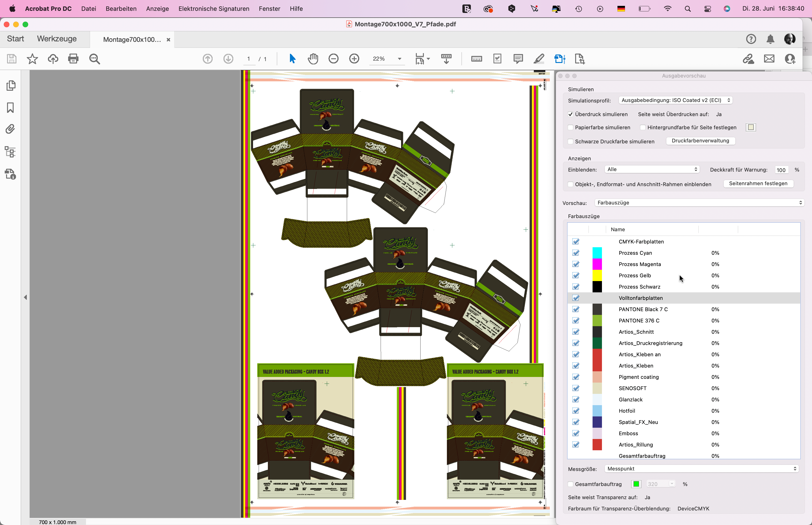Open the page fit options dropdown
The width and height of the screenshot is (812, 525).
coord(422,59)
